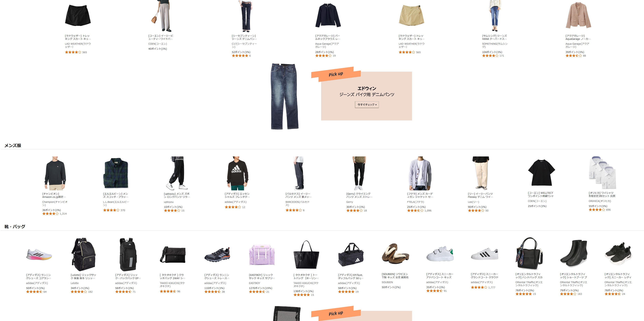Open the Gerry climbing pants title link
This screenshot has width=644, height=321.
[359, 195]
